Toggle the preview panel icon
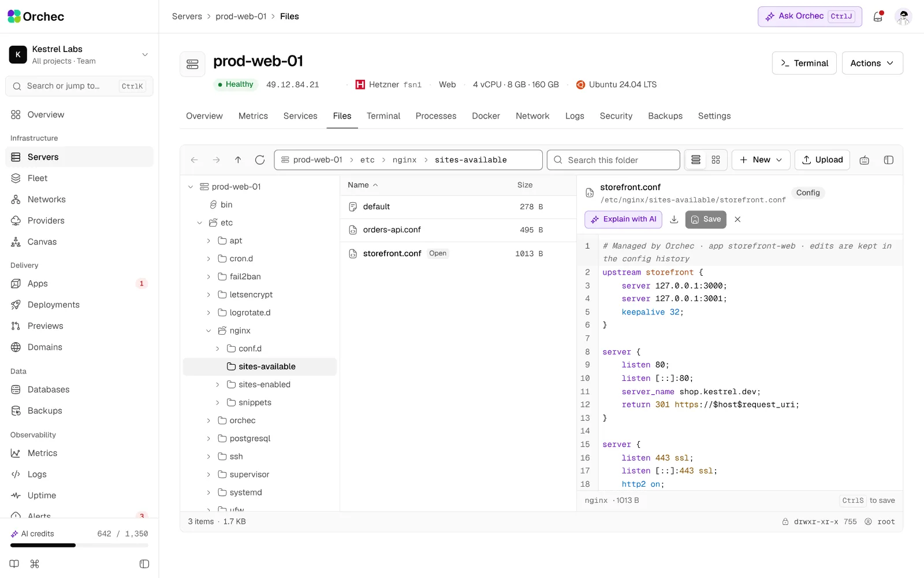The height and width of the screenshot is (578, 924). pyautogui.click(x=889, y=160)
